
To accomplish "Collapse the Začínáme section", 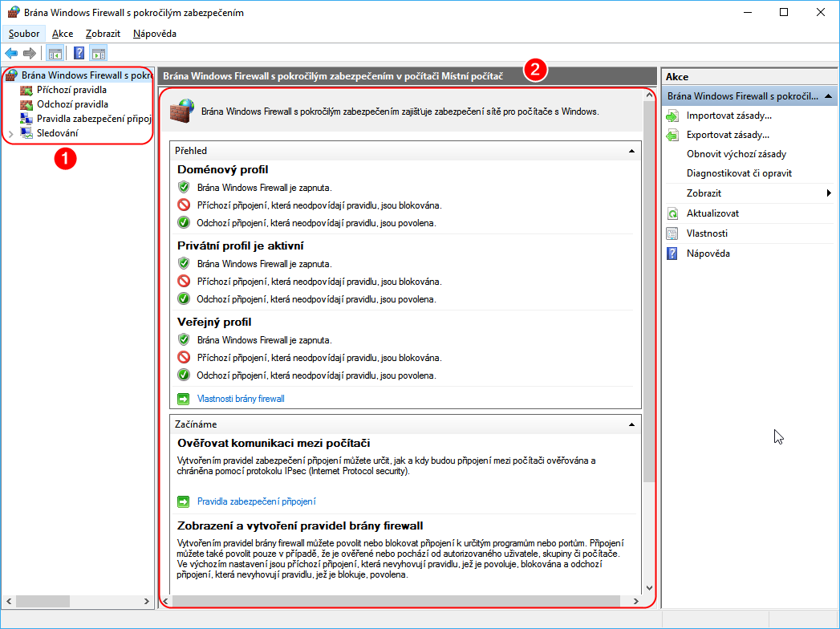I will pos(631,424).
